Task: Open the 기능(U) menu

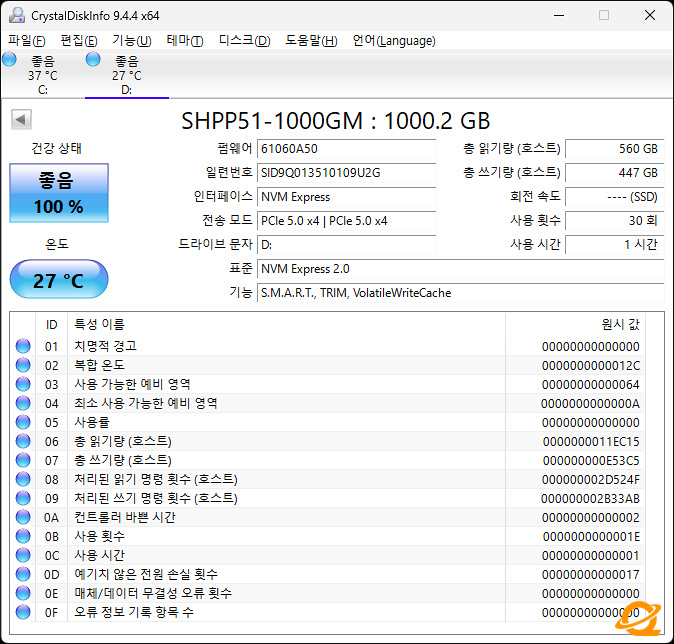Action: [132, 40]
